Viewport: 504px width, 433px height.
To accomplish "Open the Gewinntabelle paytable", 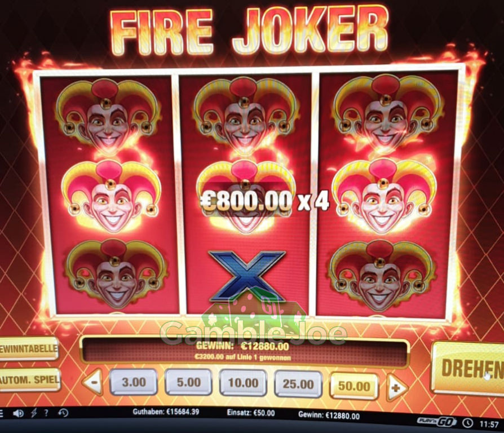I will (29, 349).
